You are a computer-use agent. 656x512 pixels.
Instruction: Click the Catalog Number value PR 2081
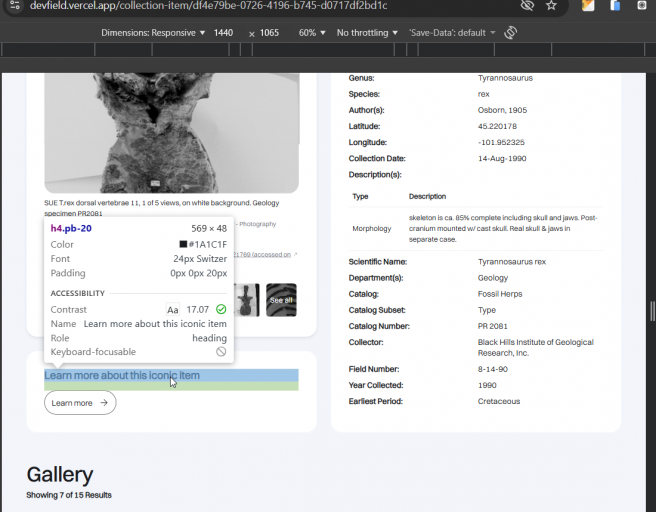click(493, 326)
